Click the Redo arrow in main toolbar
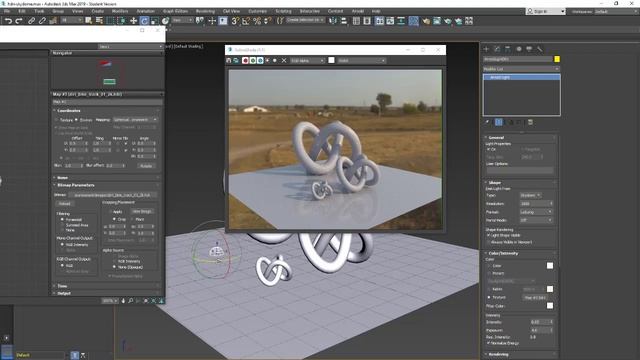The height and width of the screenshot is (360, 640). coord(19,21)
